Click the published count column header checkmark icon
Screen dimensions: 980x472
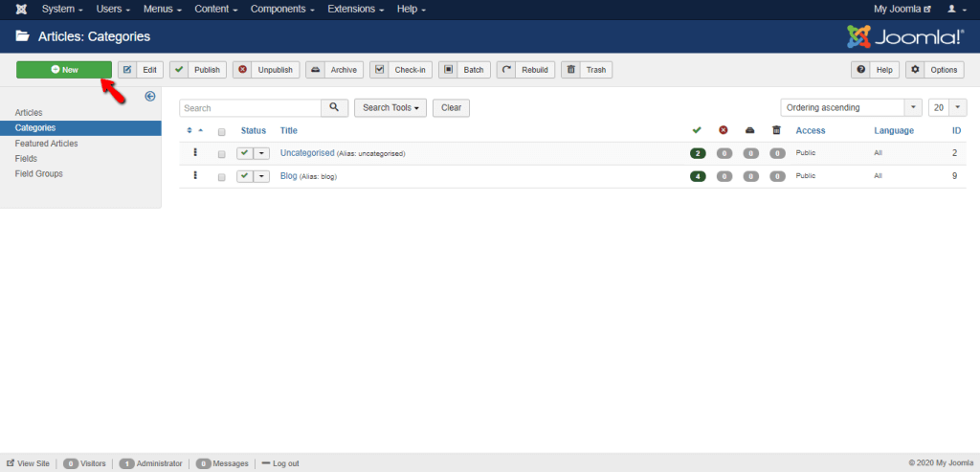697,130
